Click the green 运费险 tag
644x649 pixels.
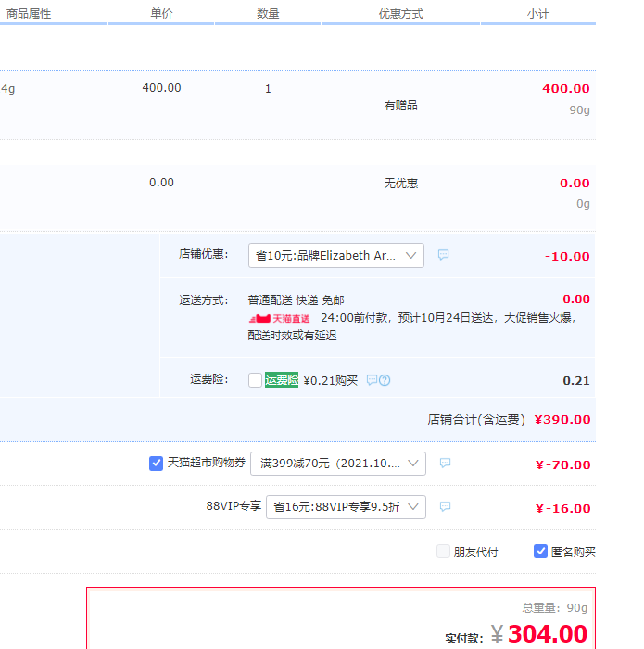(x=282, y=379)
